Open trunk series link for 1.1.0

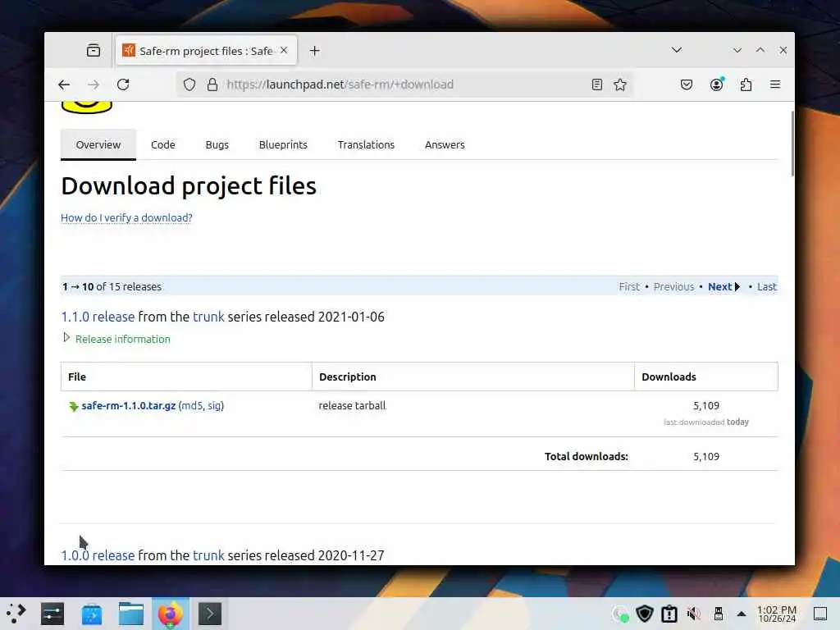coord(208,317)
